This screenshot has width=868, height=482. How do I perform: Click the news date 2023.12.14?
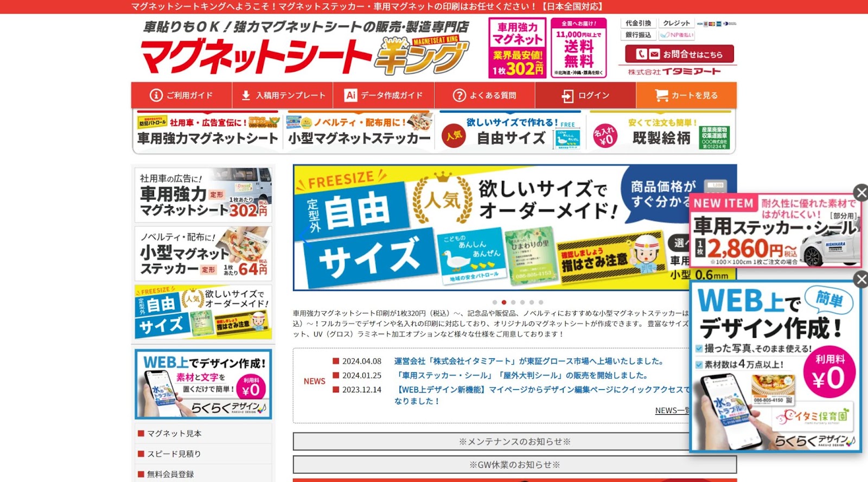tap(361, 389)
